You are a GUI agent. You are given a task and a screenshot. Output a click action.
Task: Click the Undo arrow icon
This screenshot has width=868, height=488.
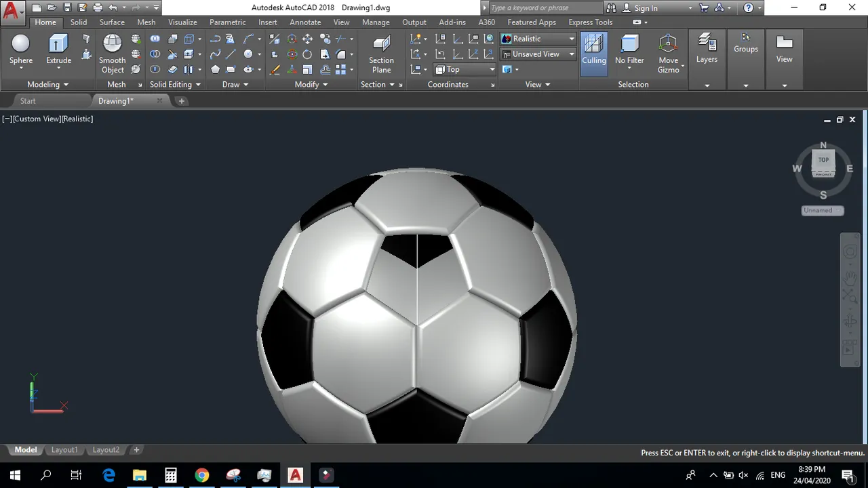(x=113, y=7)
